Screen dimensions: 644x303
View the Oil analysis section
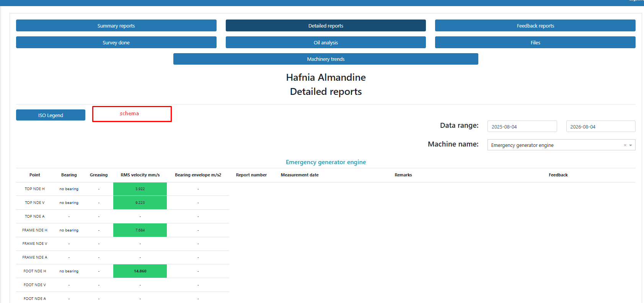326,42
